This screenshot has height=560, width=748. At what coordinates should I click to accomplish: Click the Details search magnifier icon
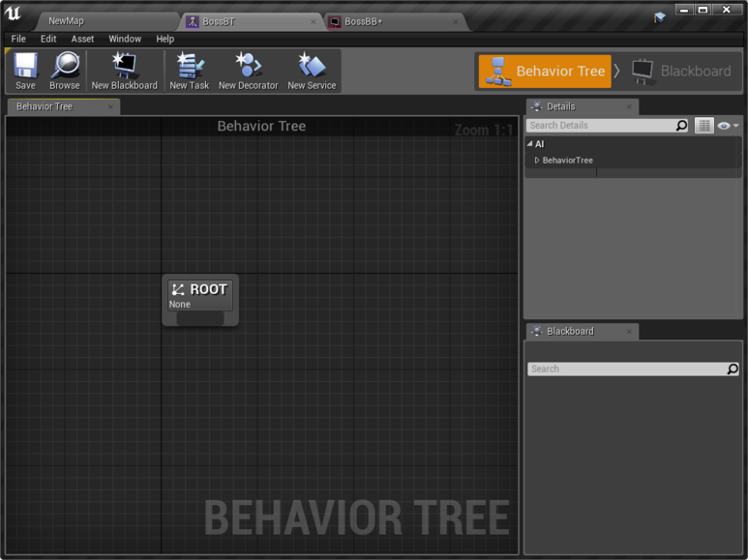point(681,125)
